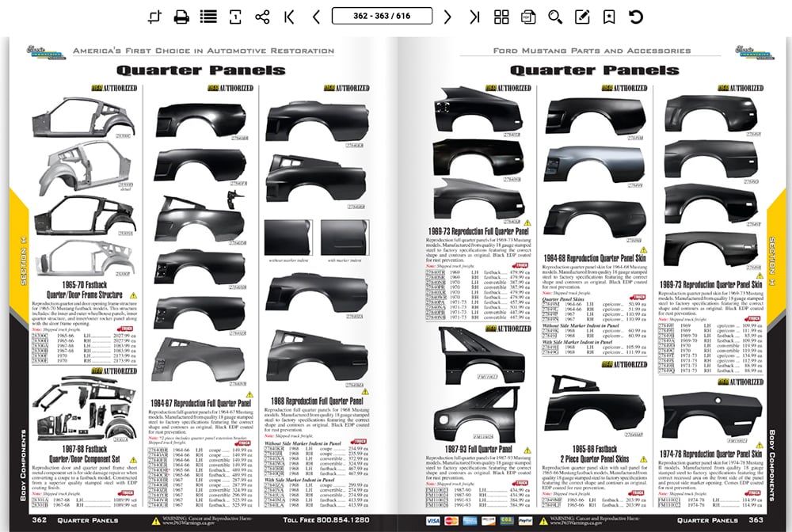Click the 1974-78 Reproduction Quarter Panel Skin heading

click(x=710, y=454)
